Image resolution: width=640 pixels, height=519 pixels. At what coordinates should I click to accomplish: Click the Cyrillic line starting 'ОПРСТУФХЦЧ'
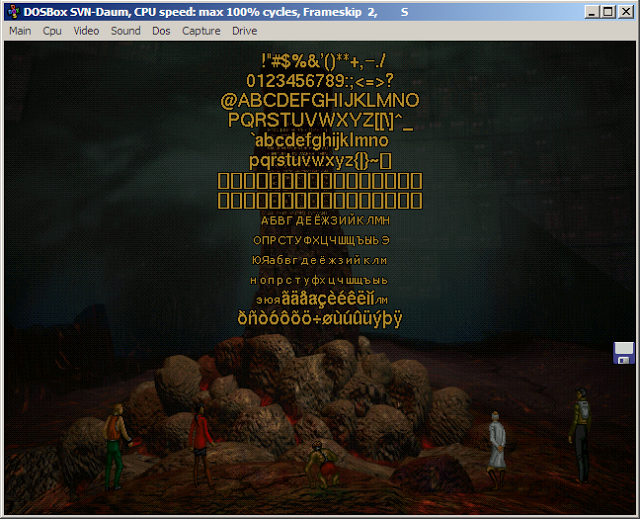[321, 240]
